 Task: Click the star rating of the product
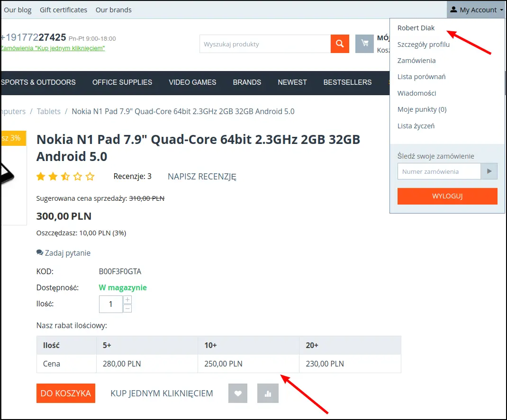tap(65, 177)
